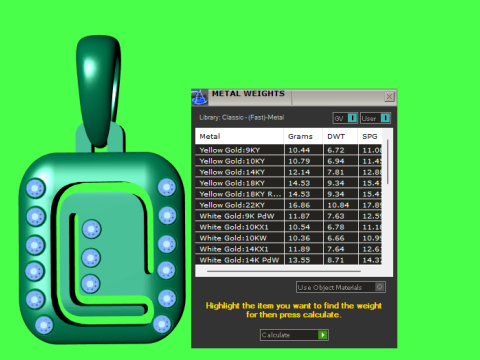480x360 pixels.
Task: Select the Yellow Gold:18KY R... row
Action: click(x=289, y=194)
